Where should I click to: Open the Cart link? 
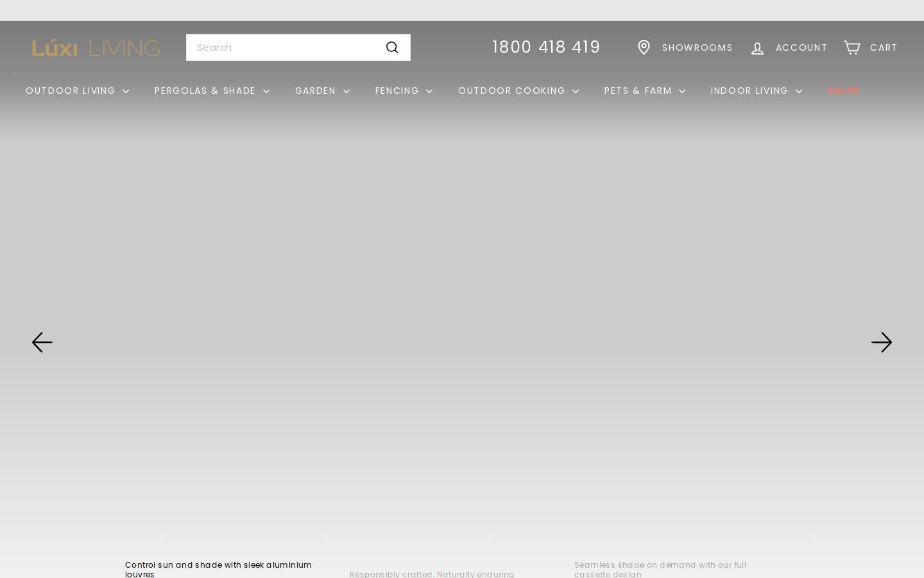884,48
